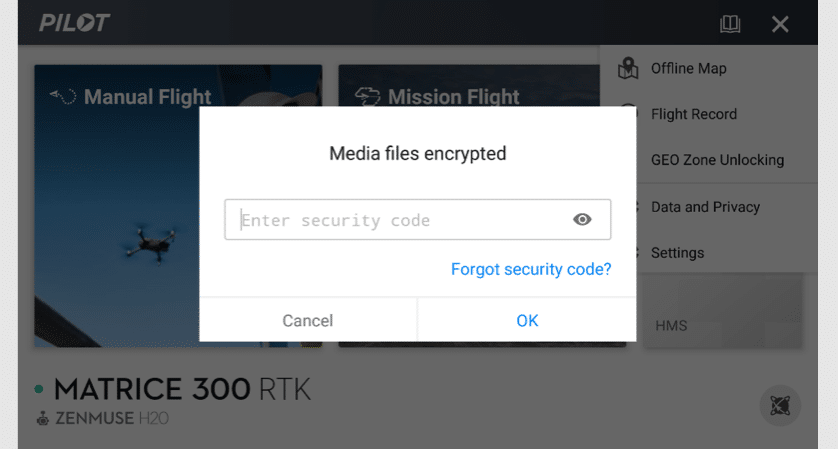Viewport: 838px width, 449px height.
Task: Open the manual book icon in header
Action: tap(730, 24)
